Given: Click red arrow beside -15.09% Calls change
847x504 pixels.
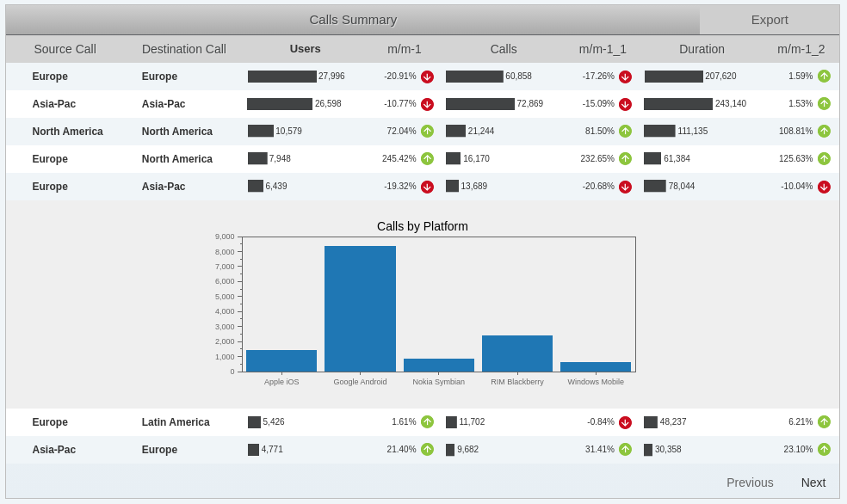Looking at the screenshot, I should (x=625, y=104).
